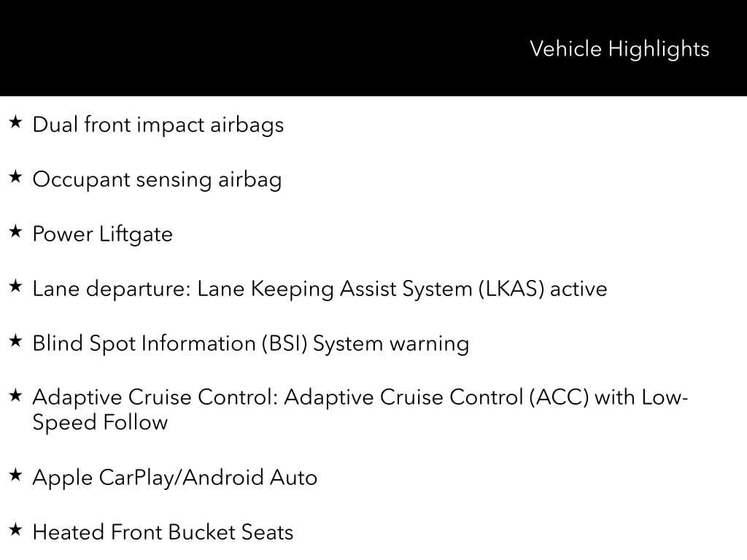Select the star bullet before Power Liftgate
The width and height of the screenshot is (747, 560).
16,232
